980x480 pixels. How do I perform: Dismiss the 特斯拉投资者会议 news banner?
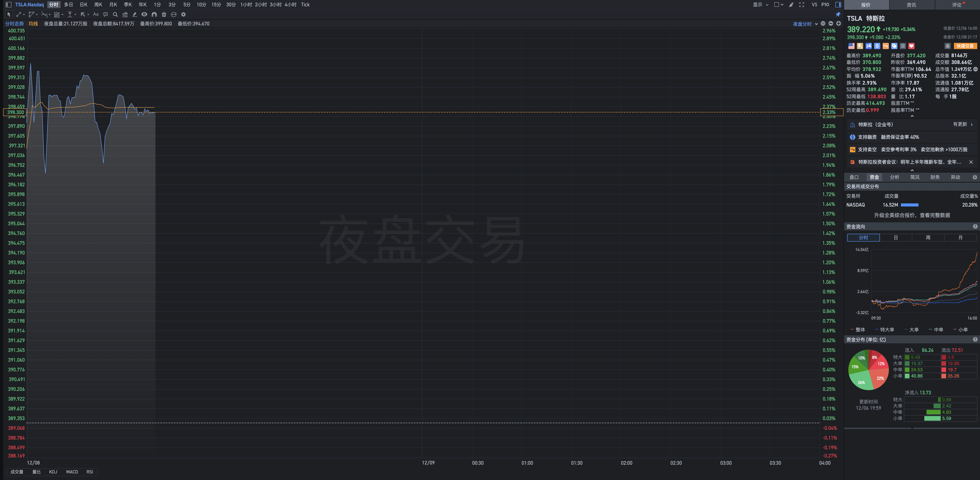click(x=971, y=162)
